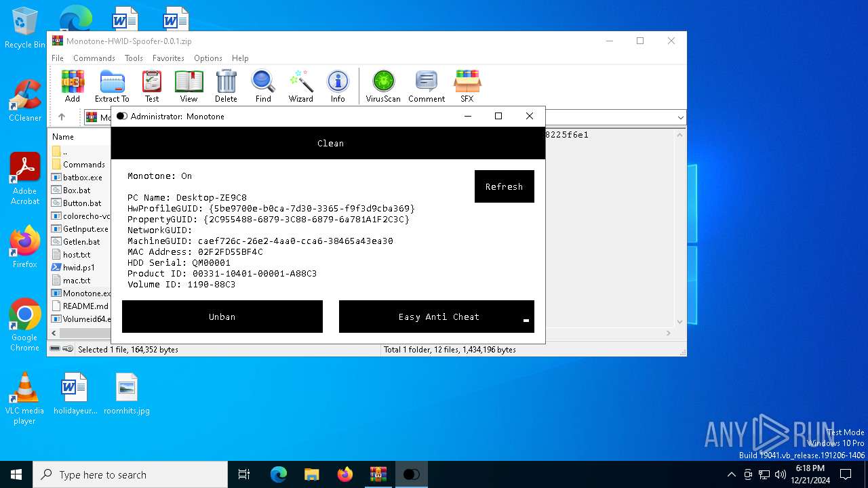Expand the WinRAR address bar dropdown
This screenshot has width=868, height=488.
680,118
